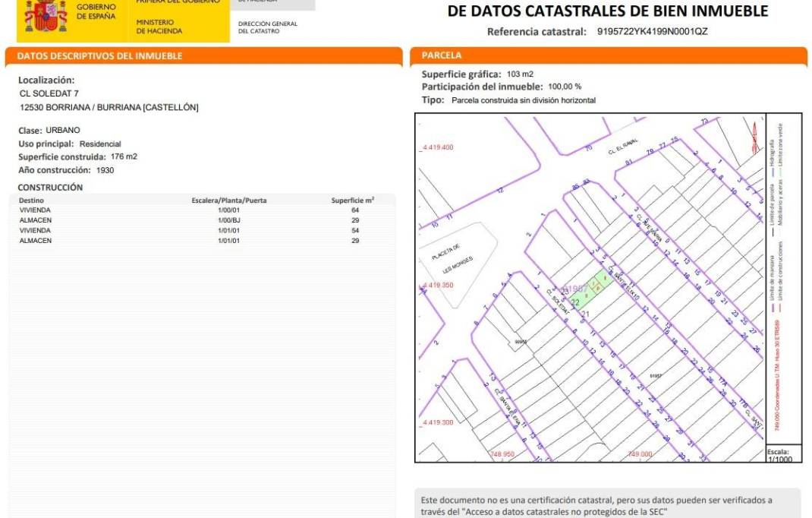Select 'ALMACEN' in the 1/00/BJ row

tap(36, 220)
